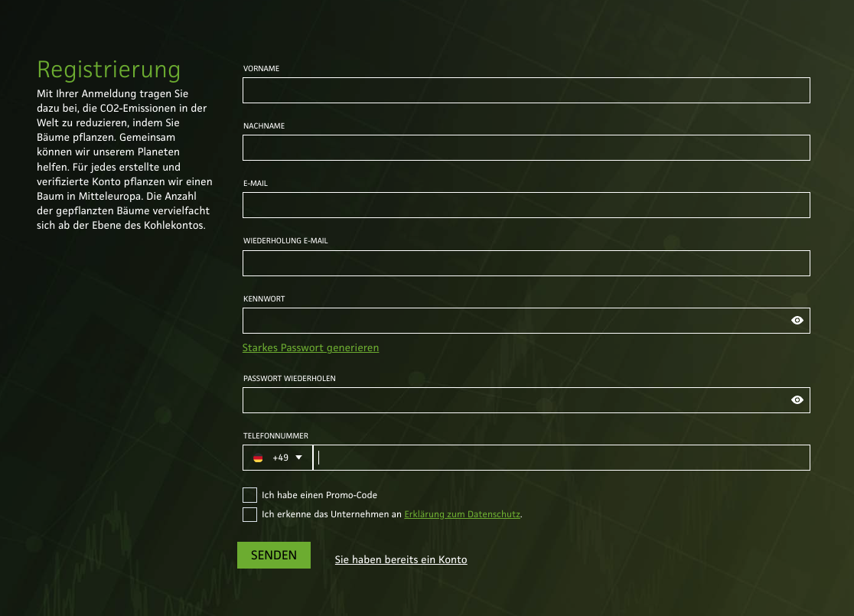Click inside the NACHNAME field
854x616 pixels.
tap(526, 148)
